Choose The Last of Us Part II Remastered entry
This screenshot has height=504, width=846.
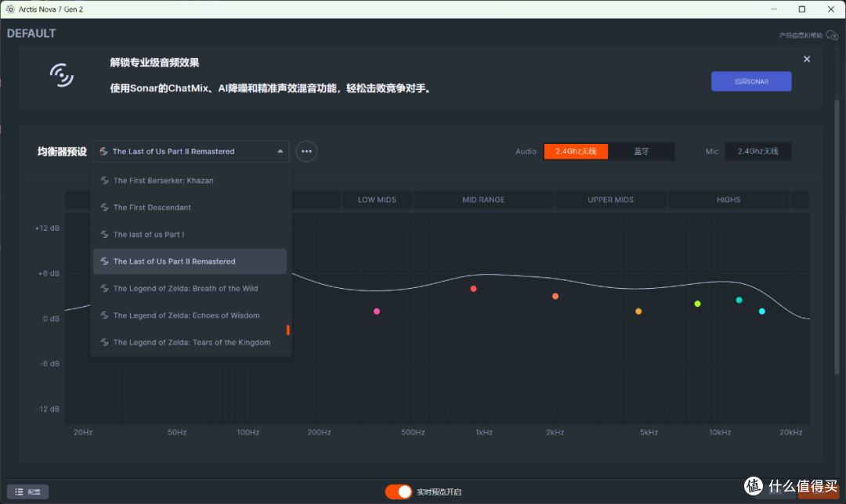(x=190, y=261)
